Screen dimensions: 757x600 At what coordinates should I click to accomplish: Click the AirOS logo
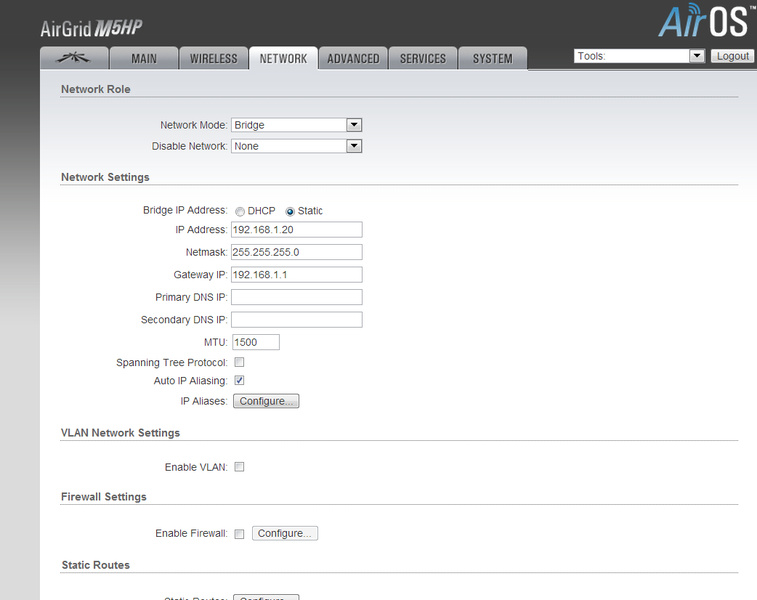(x=706, y=21)
